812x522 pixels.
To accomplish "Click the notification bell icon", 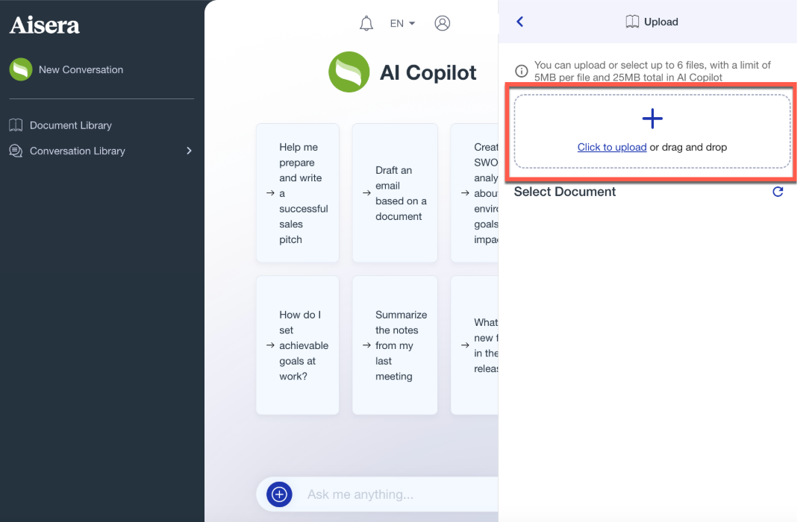I will pyautogui.click(x=366, y=24).
